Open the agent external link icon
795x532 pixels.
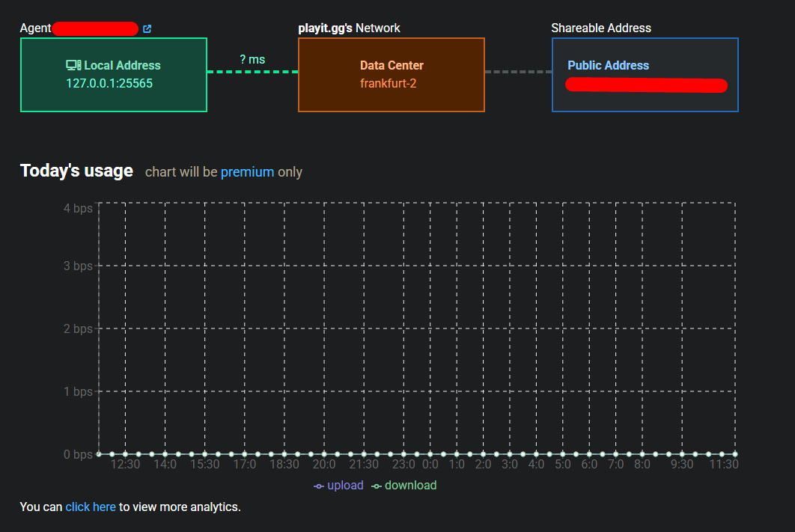(x=147, y=29)
